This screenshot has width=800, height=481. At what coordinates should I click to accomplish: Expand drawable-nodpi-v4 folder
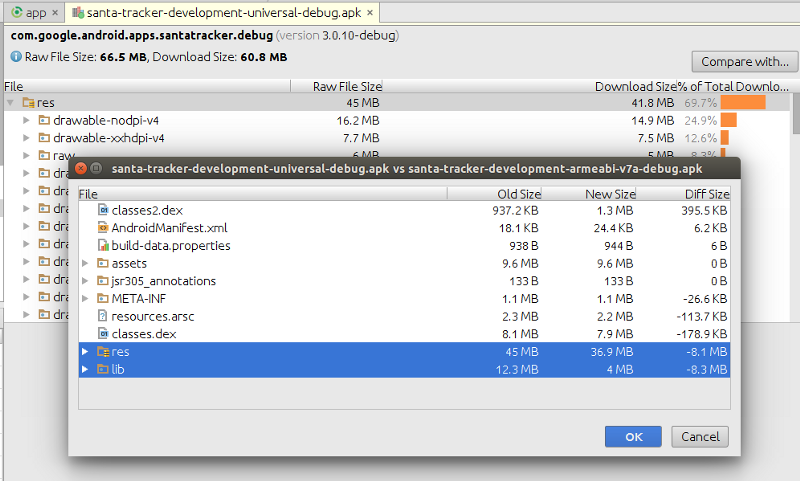tap(26, 120)
